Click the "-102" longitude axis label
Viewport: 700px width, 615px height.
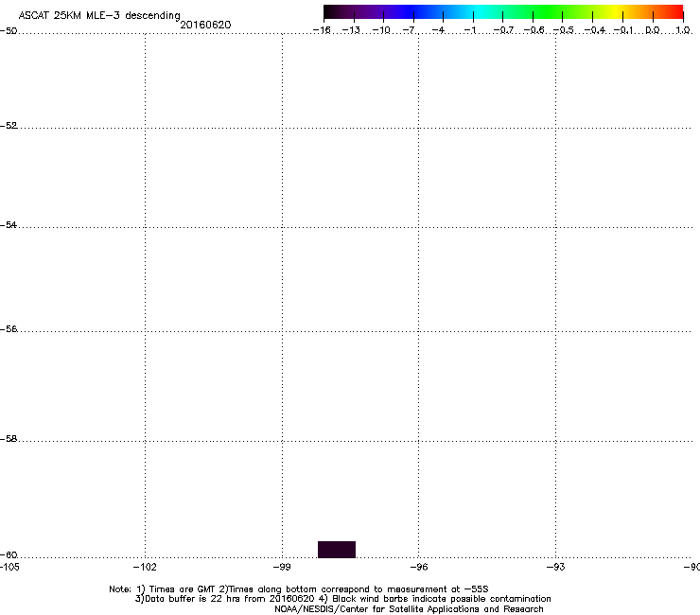(145, 567)
